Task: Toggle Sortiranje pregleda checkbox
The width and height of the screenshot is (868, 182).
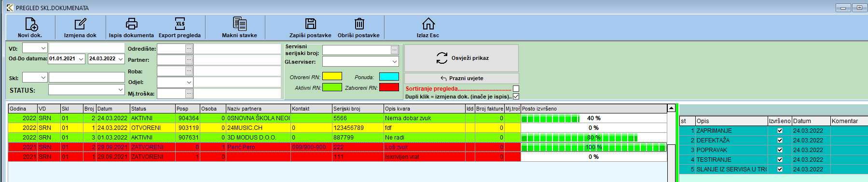Action: 516,88
